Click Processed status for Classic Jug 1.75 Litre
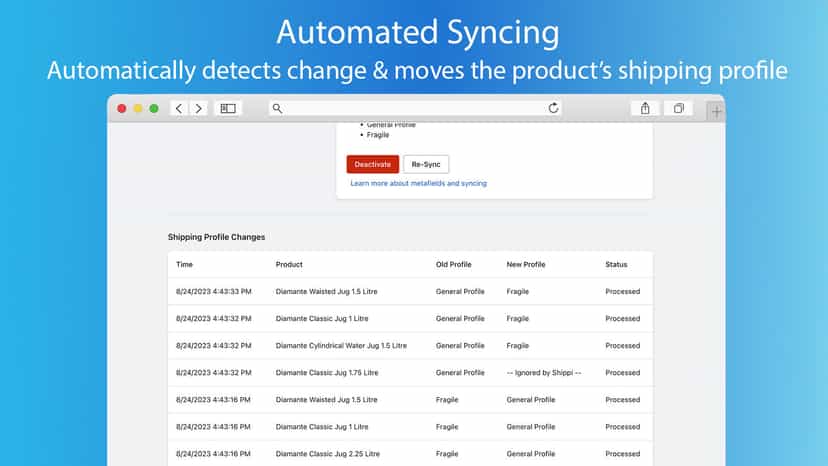 (623, 372)
